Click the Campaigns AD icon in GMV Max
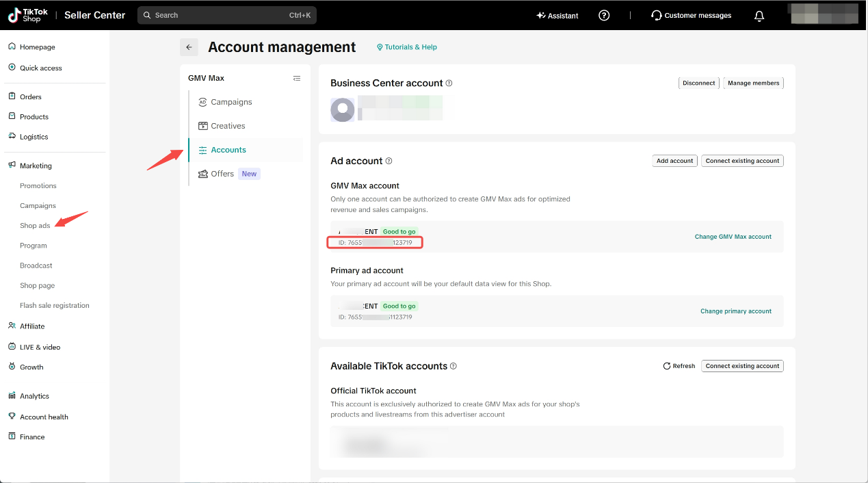 click(202, 102)
